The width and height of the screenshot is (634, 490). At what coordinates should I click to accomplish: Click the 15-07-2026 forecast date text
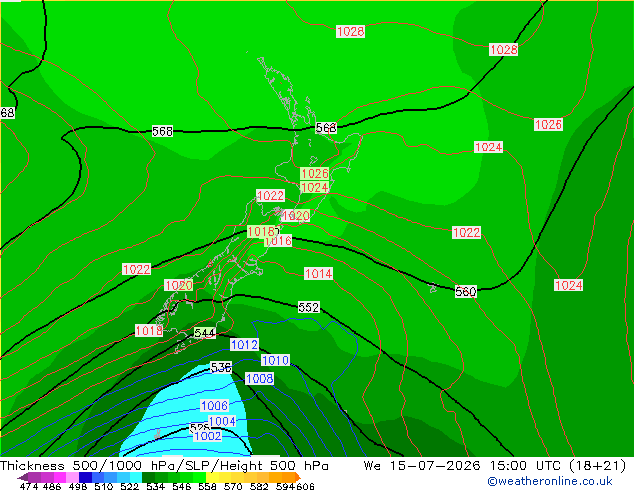pyautogui.click(x=435, y=466)
